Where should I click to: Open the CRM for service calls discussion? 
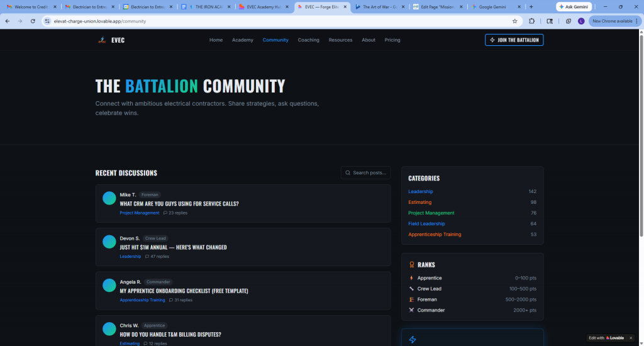point(179,204)
